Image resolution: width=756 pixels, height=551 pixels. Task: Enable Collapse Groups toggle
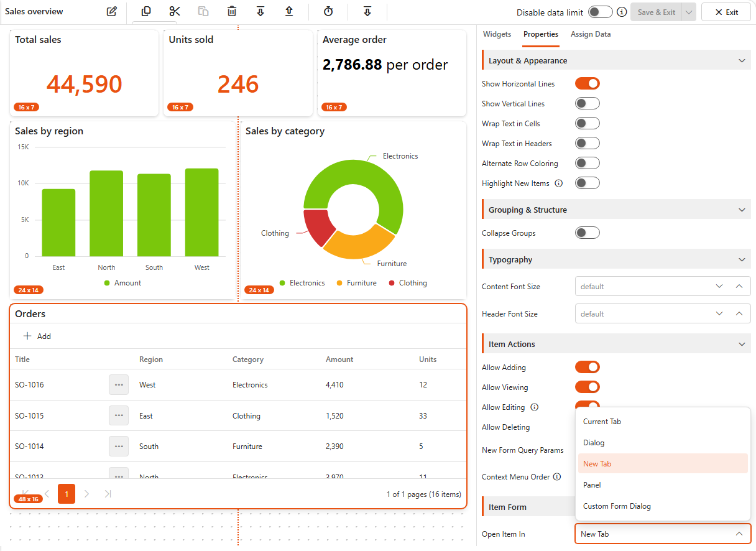coord(588,233)
